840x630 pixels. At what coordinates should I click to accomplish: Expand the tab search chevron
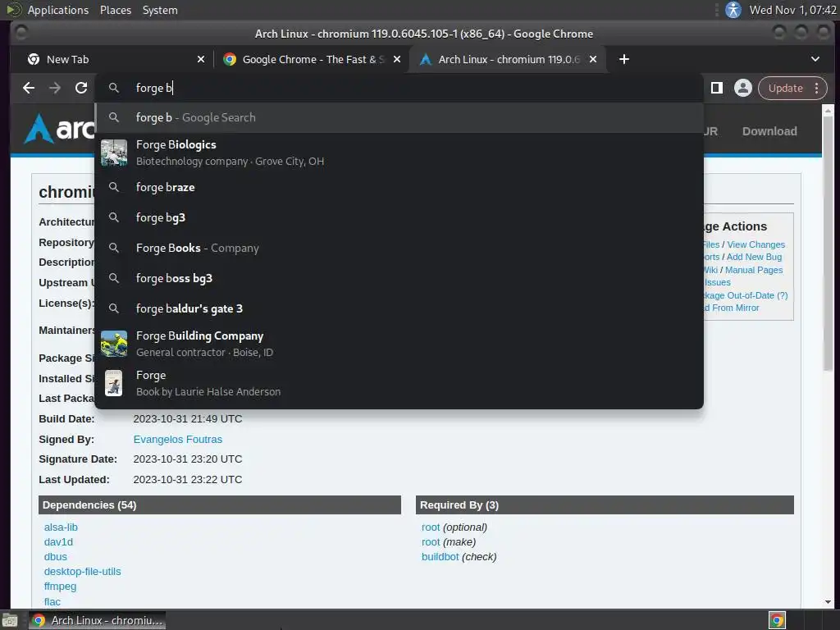point(815,59)
